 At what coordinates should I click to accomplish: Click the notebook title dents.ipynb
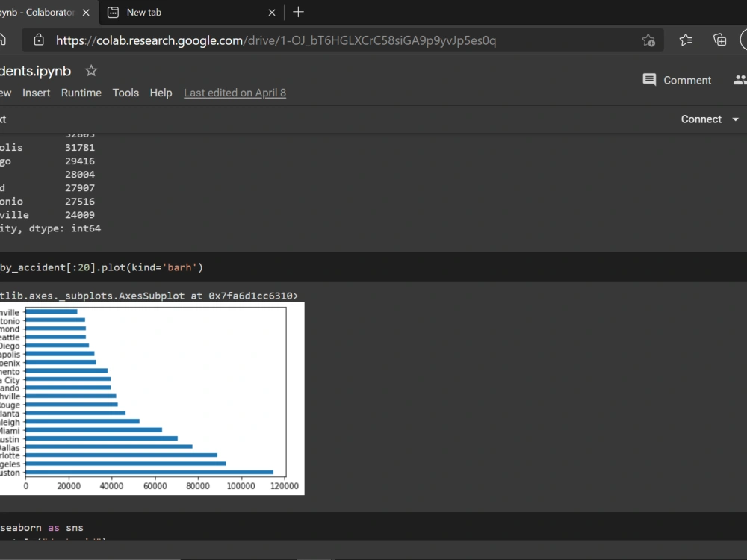point(35,71)
